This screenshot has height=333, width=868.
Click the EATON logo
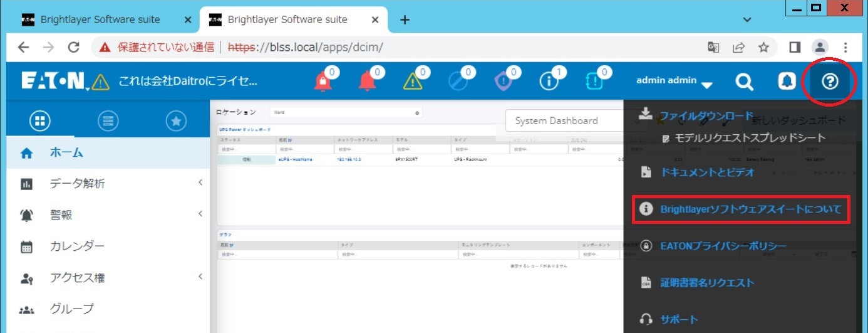point(53,82)
